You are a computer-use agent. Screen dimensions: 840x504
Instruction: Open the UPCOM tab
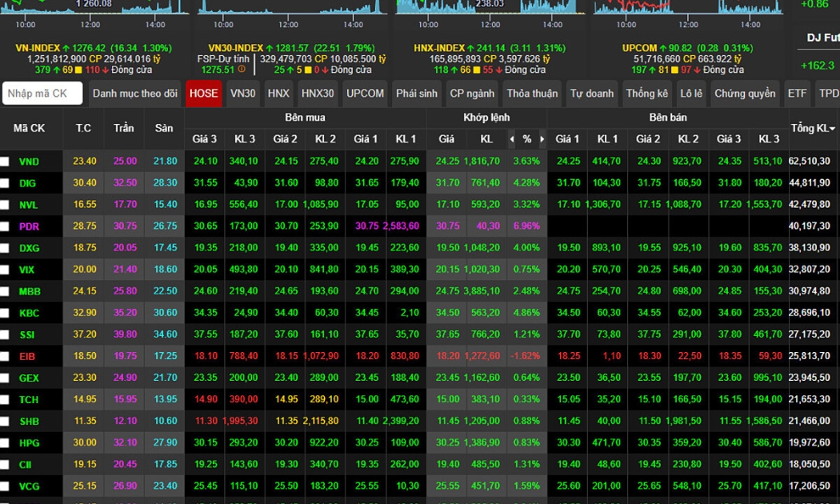pyautogui.click(x=365, y=94)
